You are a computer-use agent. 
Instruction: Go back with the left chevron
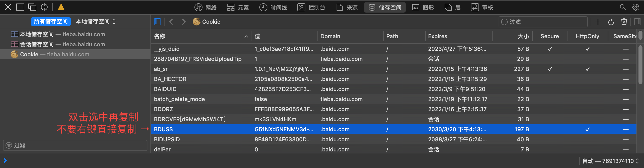click(171, 22)
